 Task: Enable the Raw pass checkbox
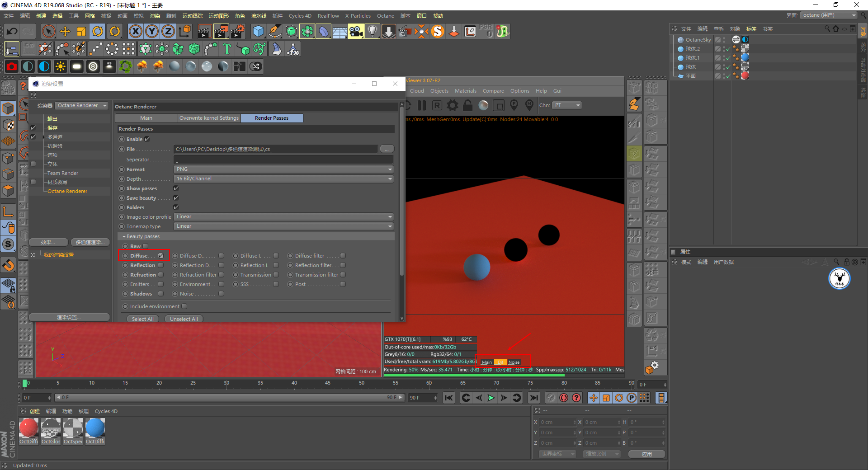[x=146, y=246]
